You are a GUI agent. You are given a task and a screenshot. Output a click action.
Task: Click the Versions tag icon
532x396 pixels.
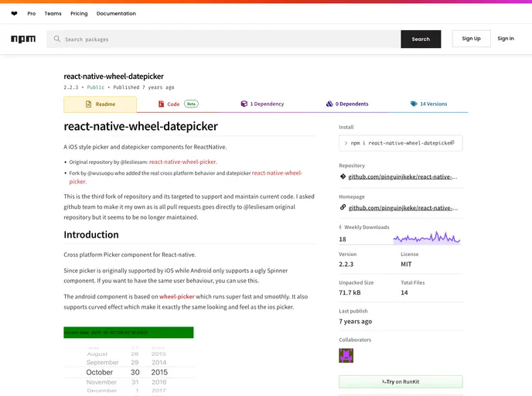414,104
